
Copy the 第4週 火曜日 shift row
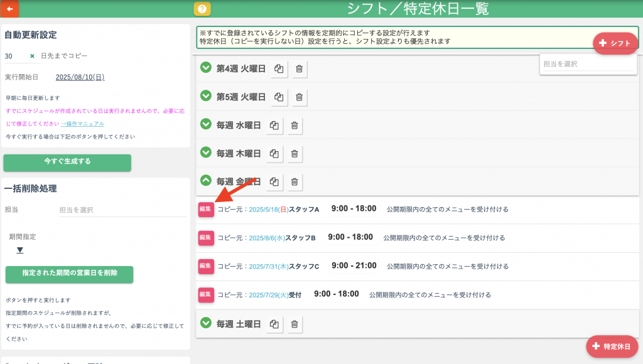click(x=279, y=68)
